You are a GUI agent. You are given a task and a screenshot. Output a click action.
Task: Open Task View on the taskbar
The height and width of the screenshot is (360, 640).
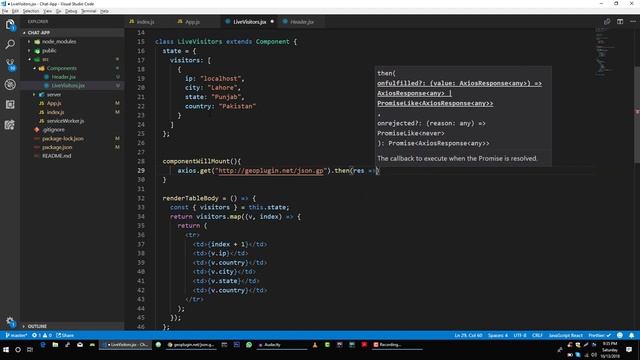(30, 350)
